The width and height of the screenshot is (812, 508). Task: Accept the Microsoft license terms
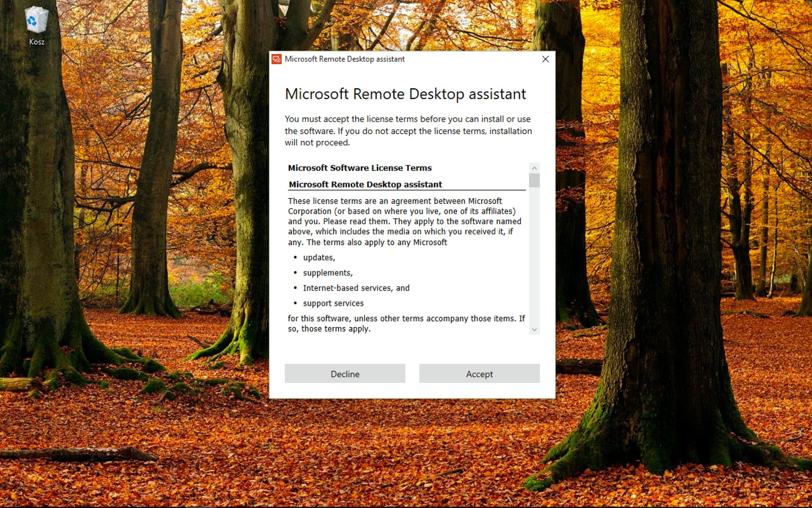pos(479,374)
